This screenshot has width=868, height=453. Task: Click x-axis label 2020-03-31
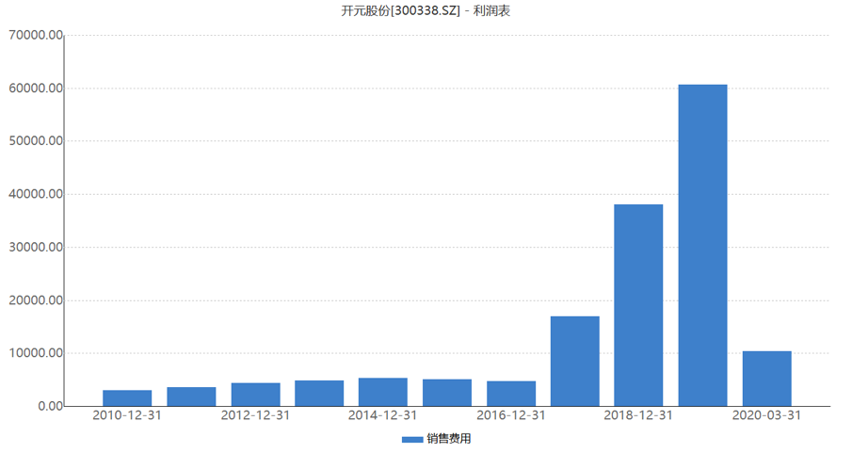coord(766,415)
